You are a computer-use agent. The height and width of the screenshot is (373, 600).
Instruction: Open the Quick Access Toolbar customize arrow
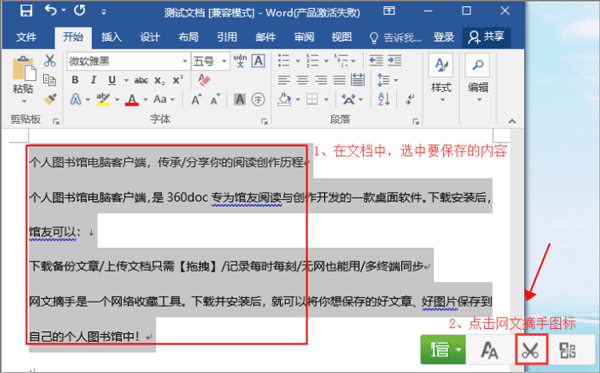(x=104, y=12)
